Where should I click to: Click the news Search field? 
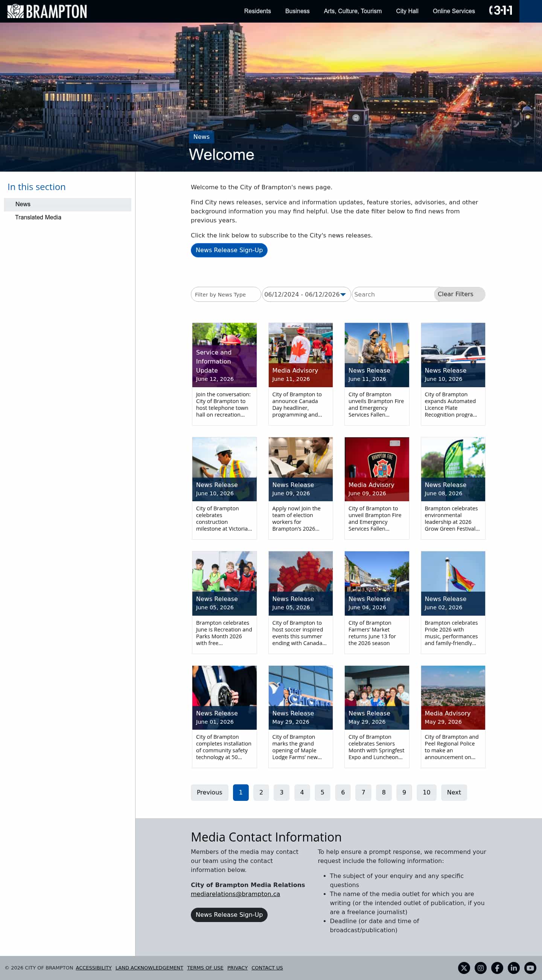(393, 294)
